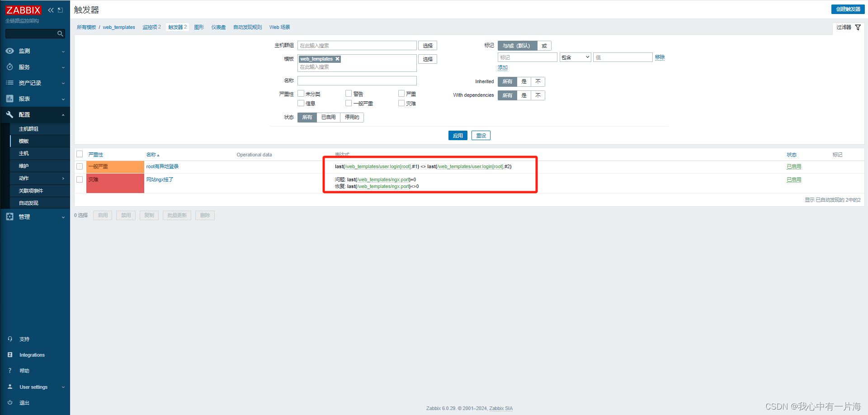Expand the 资产记录 menu chevron
Image resolution: width=868 pixels, height=415 pixels.
(x=63, y=83)
